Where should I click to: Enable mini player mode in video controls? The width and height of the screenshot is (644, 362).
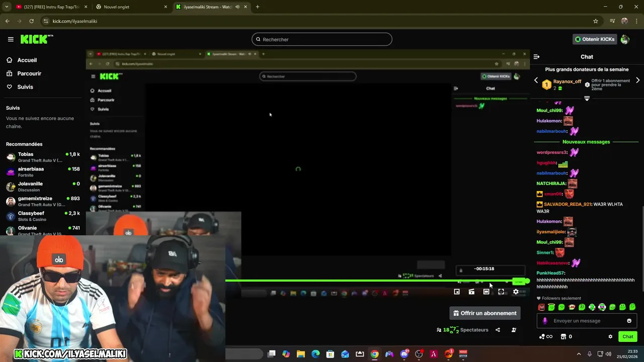[x=457, y=292]
